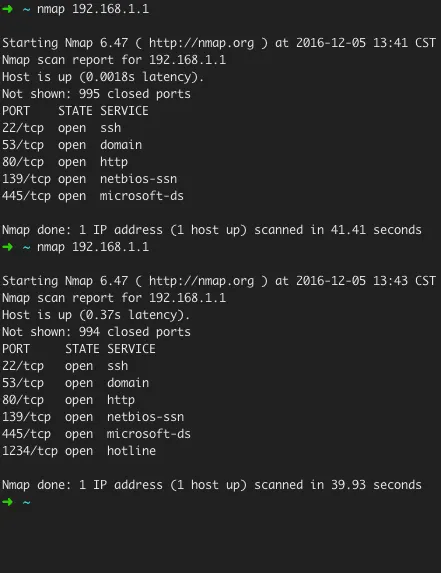Click 'Not shown: 994 closed ports' text
Viewport: 441px width, 573px height.
[x=96, y=332]
